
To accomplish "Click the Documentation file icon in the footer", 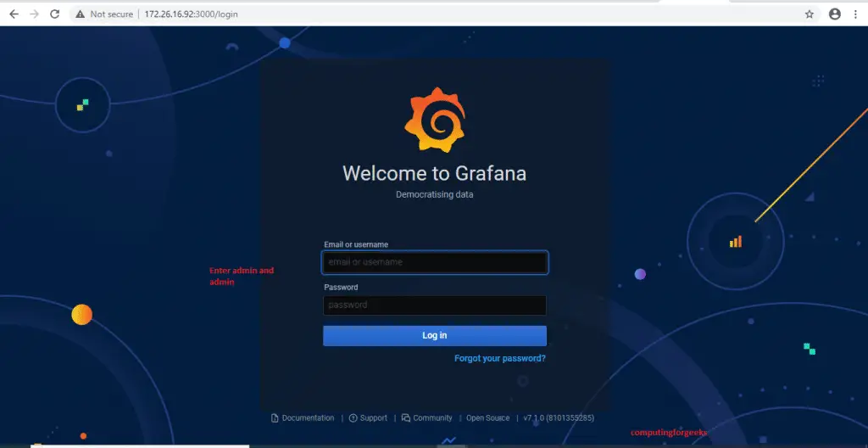I will (275, 418).
